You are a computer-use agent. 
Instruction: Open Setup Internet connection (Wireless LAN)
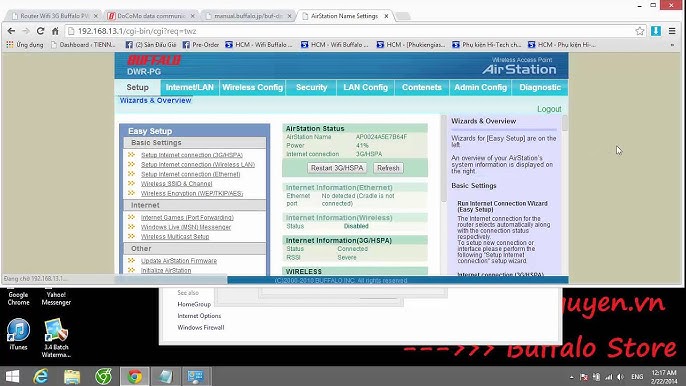198,165
